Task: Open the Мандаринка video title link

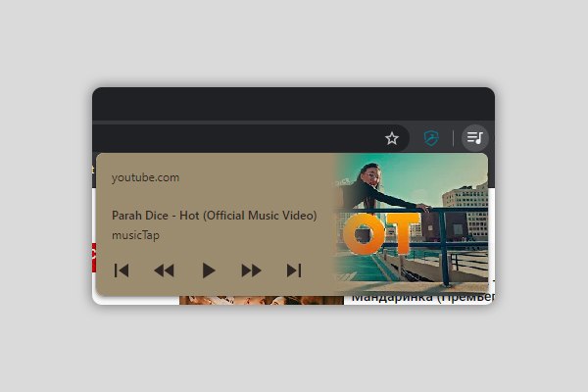Action: pos(422,298)
